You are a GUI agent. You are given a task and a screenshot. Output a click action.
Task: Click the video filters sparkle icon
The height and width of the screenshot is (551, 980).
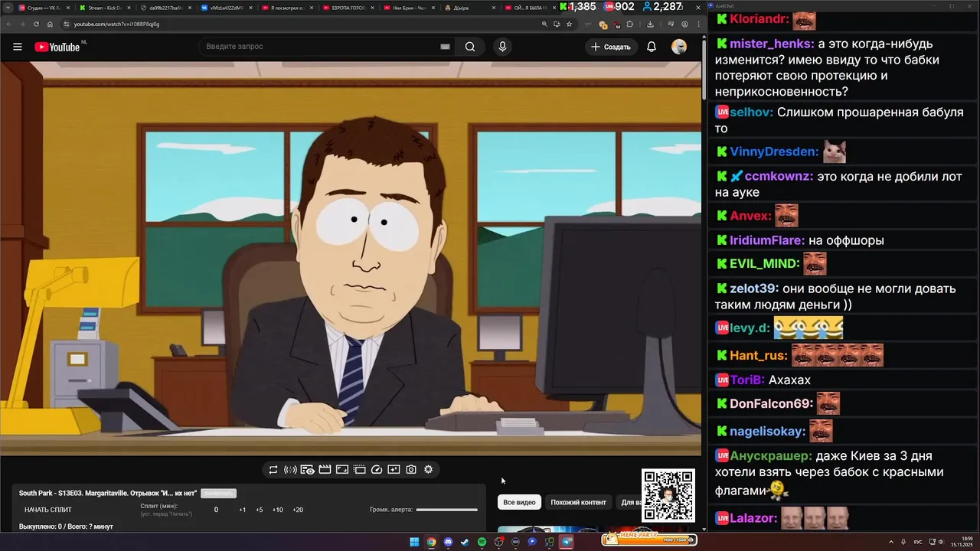point(394,470)
